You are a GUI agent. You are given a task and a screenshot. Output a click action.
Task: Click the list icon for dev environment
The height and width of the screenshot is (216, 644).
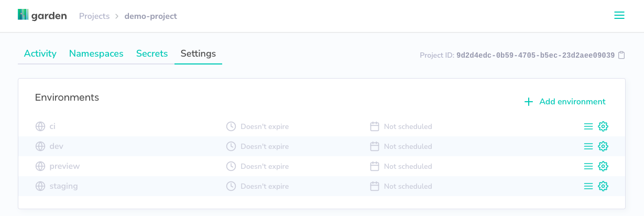588,146
